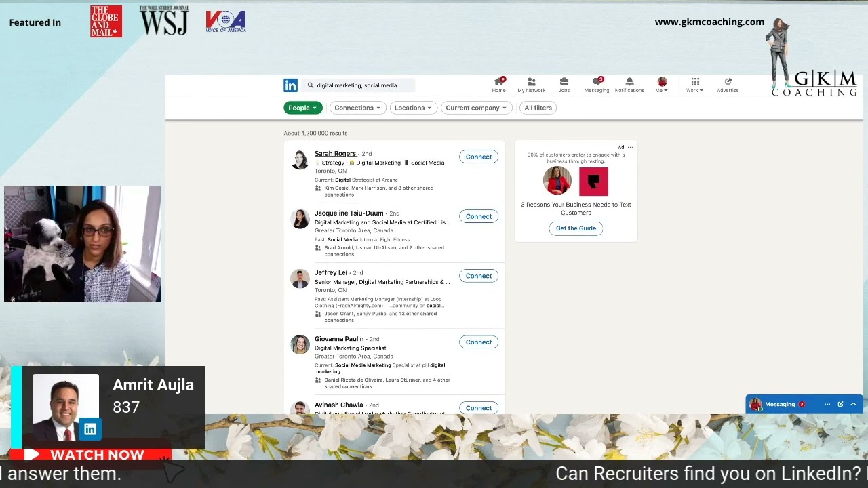Click the LinkedIn badge on Amrit Aujla card
This screenshot has height=488, width=868.
[90, 429]
